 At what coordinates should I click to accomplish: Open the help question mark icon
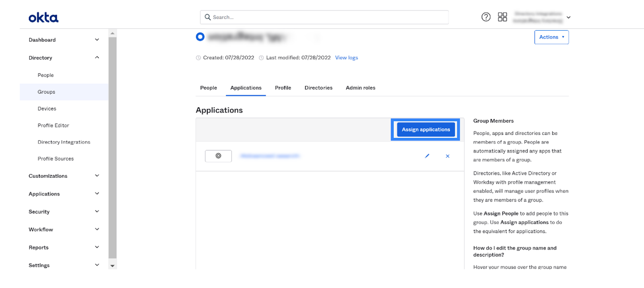pos(486,17)
